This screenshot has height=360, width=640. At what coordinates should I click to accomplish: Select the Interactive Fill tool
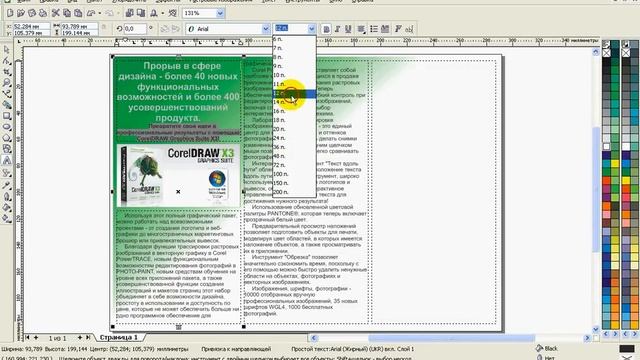[x=7, y=218]
